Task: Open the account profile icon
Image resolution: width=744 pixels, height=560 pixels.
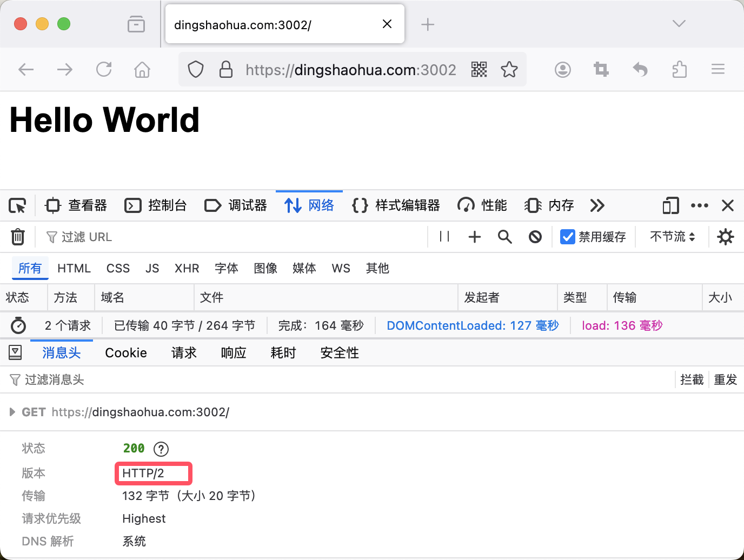Action: (563, 69)
